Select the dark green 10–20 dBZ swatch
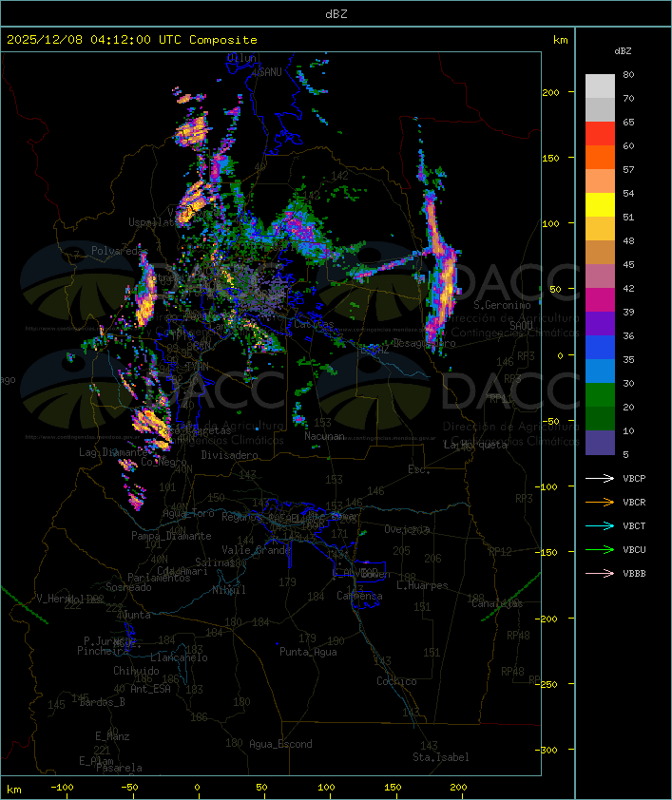The height and width of the screenshot is (800, 672). [x=600, y=418]
